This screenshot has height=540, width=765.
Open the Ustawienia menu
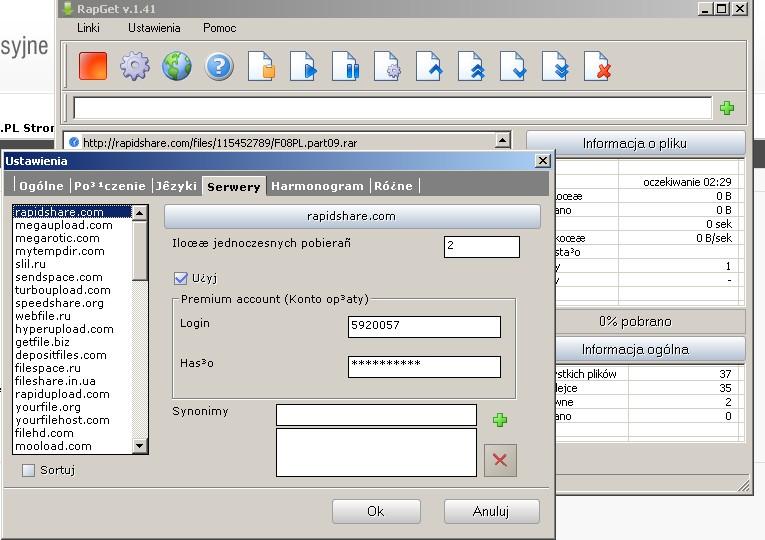click(154, 28)
